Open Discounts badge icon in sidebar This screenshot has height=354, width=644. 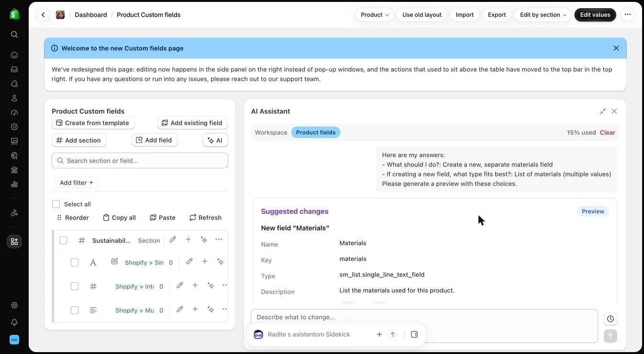[14, 127]
